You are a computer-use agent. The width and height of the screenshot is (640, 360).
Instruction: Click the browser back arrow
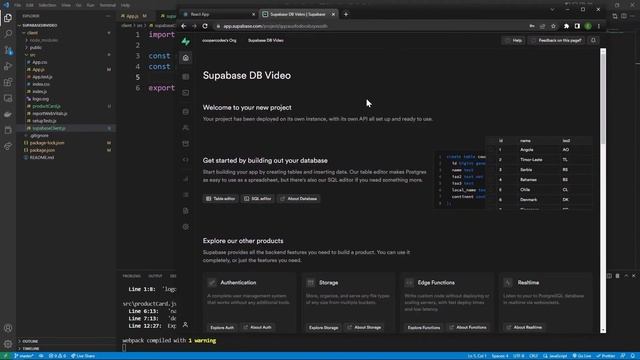tap(184, 26)
